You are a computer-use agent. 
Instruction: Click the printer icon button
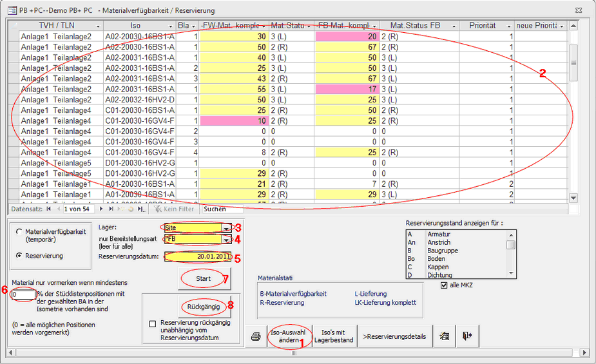pos(256,336)
